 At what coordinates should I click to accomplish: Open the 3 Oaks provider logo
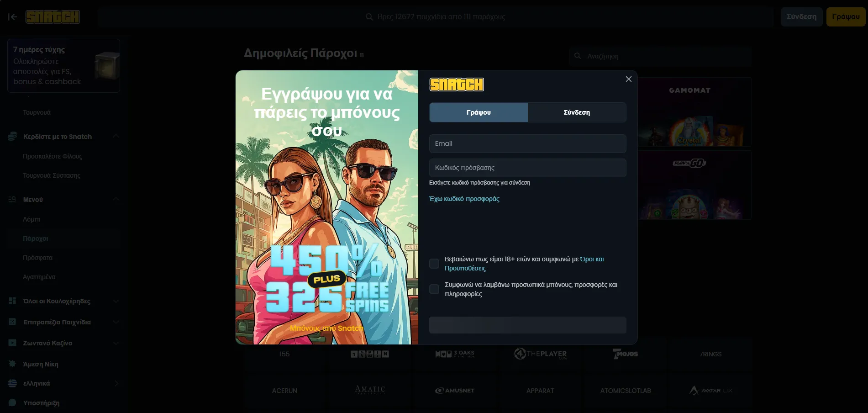click(x=455, y=354)
